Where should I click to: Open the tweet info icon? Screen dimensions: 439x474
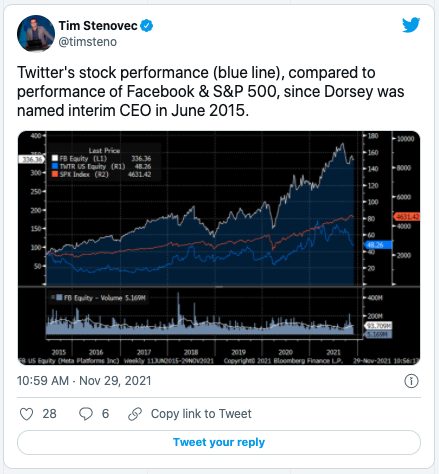(411, 381)
